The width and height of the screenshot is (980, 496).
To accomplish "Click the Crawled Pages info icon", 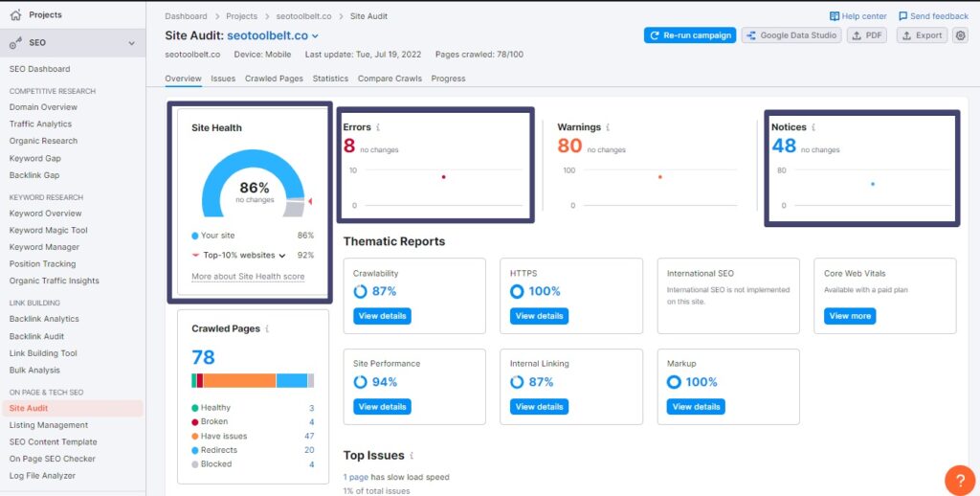I will (x=267, y=328).
